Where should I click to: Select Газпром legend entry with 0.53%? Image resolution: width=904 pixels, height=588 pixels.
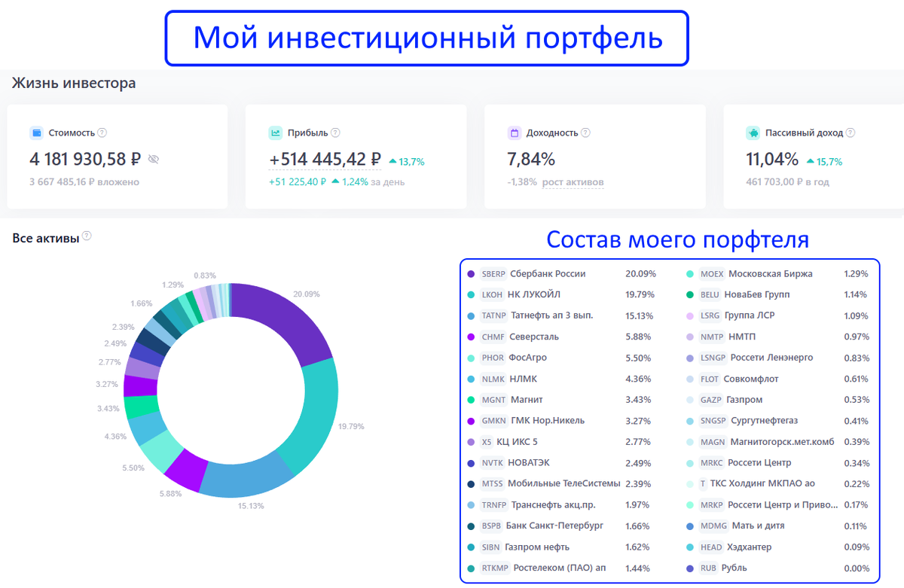click(779, 400)
